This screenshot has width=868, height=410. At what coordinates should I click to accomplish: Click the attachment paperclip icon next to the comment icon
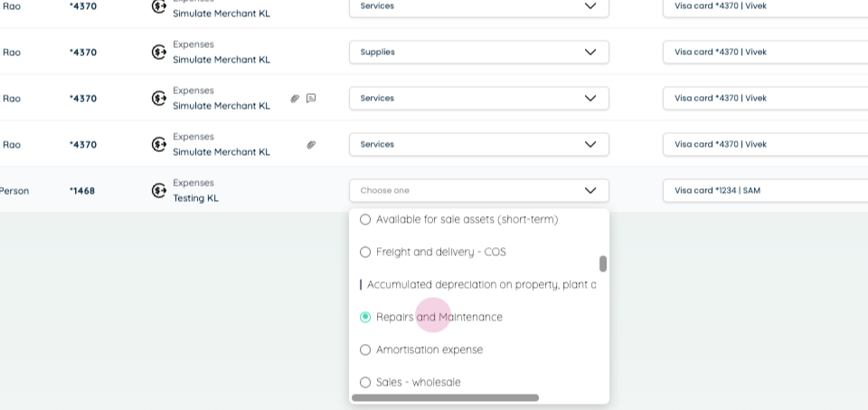click(295, 98)
